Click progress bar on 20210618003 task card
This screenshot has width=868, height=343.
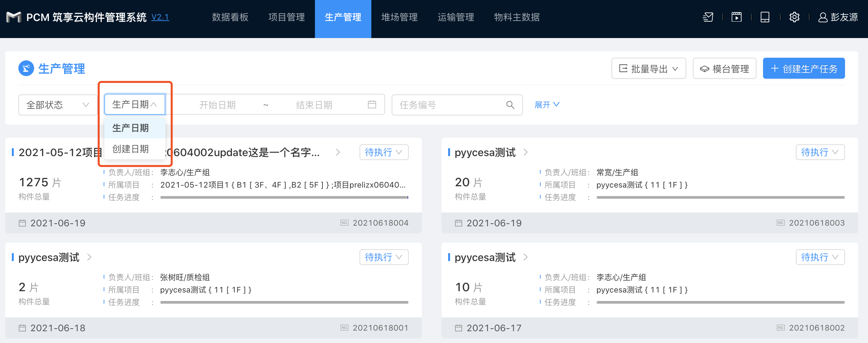(720, 197)
